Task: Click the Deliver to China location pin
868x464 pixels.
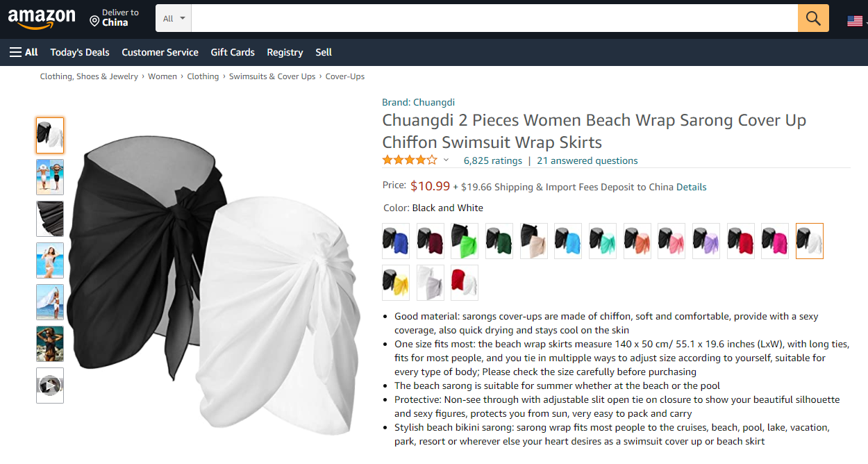Action: click(x=94, y=22)
